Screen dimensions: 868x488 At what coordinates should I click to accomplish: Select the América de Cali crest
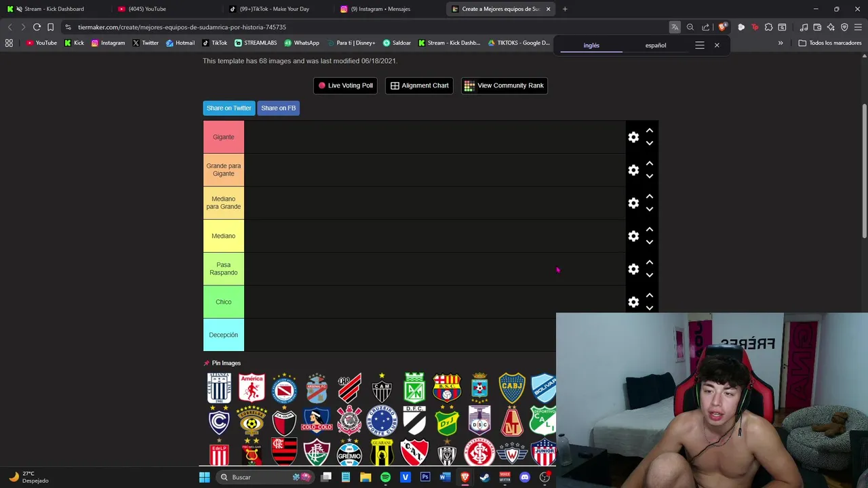pos(252,388)
